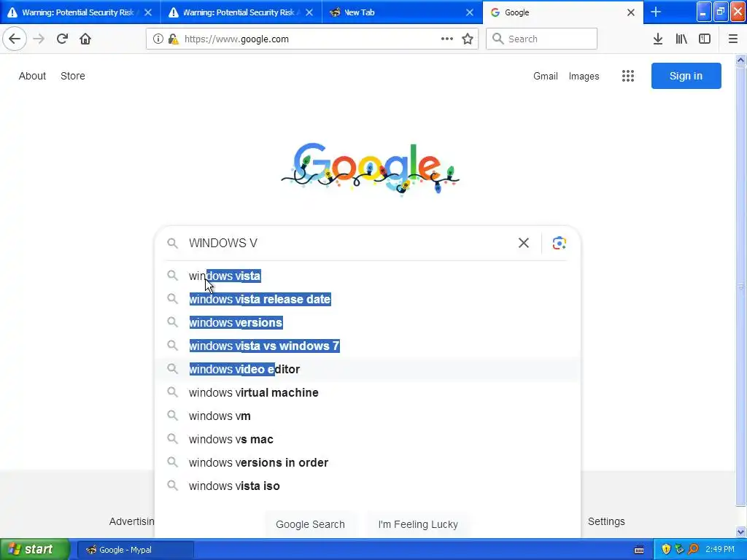Open the browser home page icon
Screen dimensions: 747x560
85,39
